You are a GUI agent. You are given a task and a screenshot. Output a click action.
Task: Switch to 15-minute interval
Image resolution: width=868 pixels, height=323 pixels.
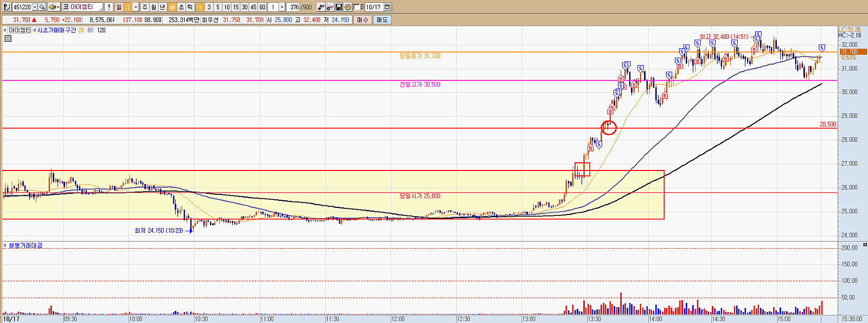[235, 7]
